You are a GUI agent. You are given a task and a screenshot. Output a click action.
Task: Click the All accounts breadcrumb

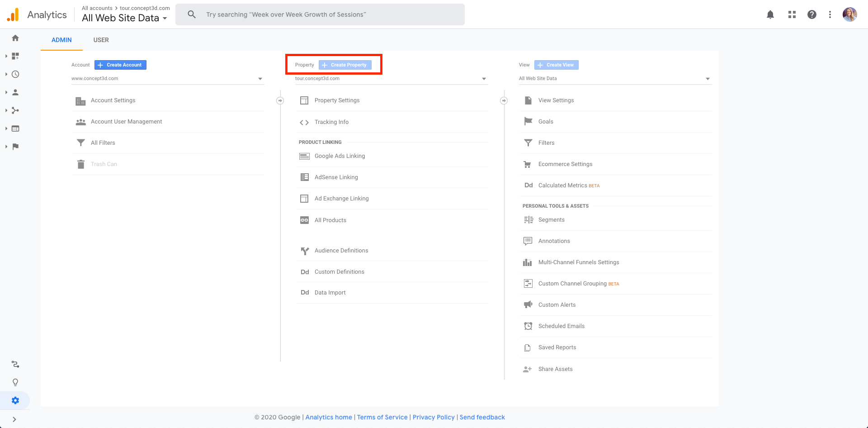[97, 8]
